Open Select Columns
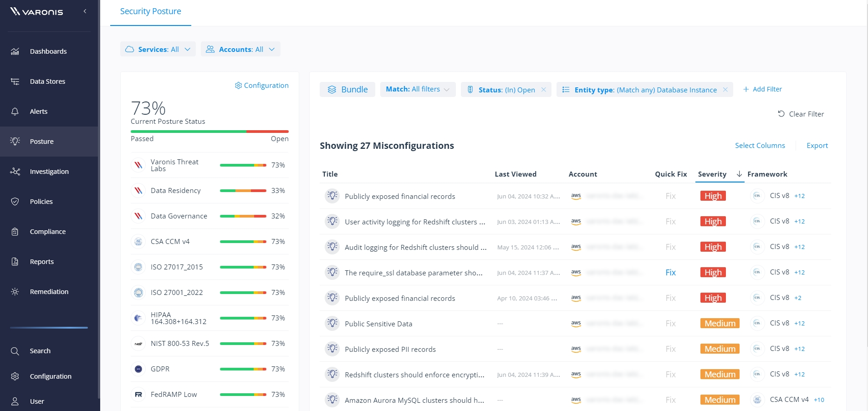868x411 pixels. [760, 146]
